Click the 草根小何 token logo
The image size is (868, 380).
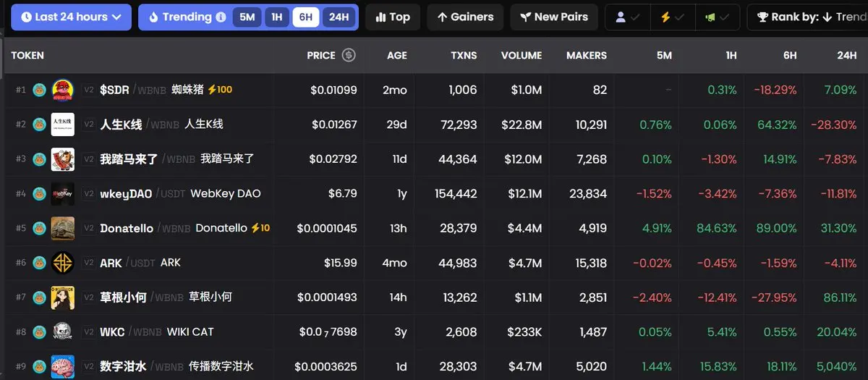(x=63, y=297)
